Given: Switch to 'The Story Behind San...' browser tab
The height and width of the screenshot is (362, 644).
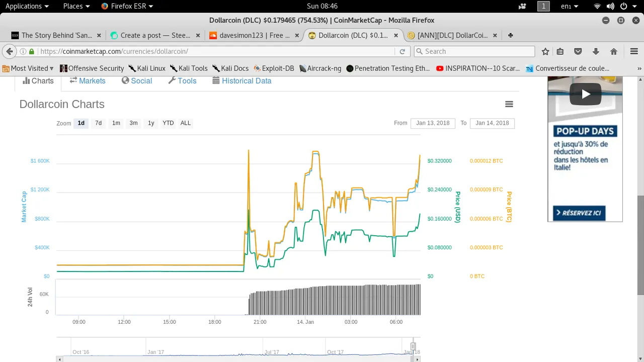Looking at the screenshot, I should [56, 35].
